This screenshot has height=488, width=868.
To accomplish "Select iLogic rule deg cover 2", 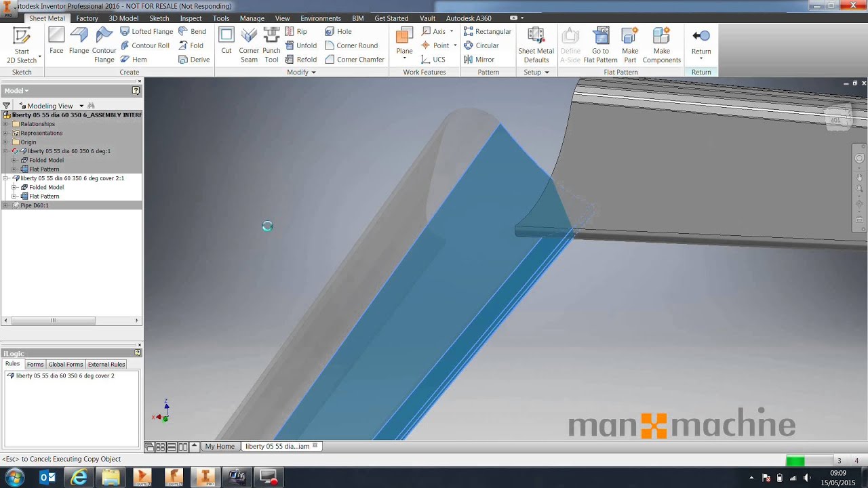I will coord(65,375).
